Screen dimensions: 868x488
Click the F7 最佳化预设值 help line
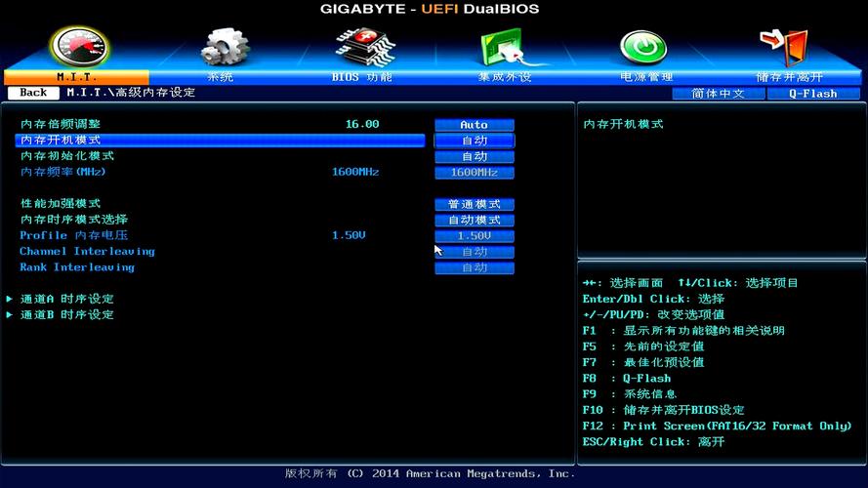pyautogui.click(x=643, y=362)
